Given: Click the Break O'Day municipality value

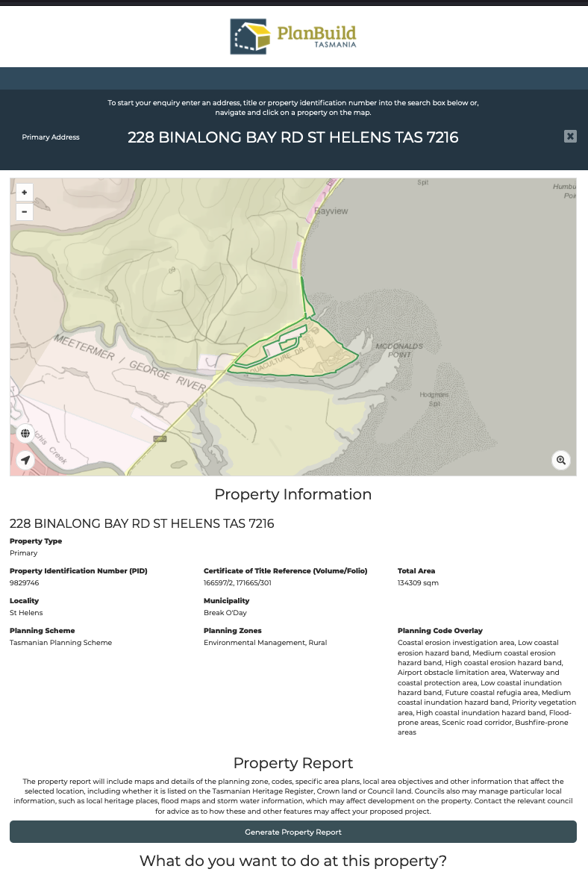Looking at the screenshot, I should [225, 613].
